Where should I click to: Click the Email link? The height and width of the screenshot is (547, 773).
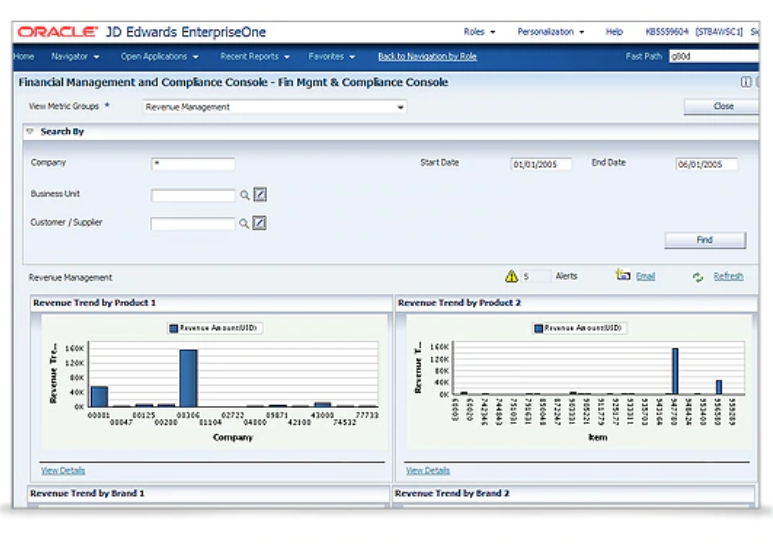[645, 276]
